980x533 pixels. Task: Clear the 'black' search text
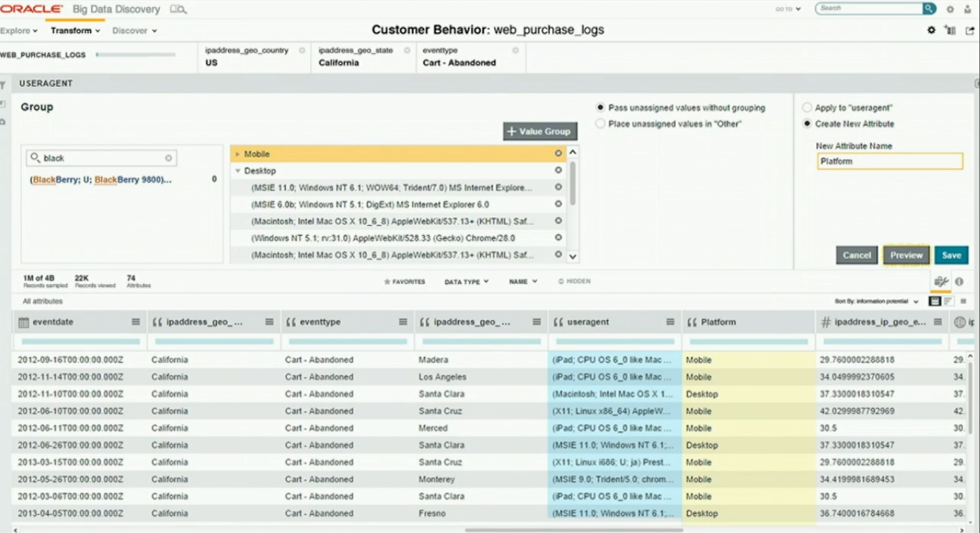pos(168,158)
